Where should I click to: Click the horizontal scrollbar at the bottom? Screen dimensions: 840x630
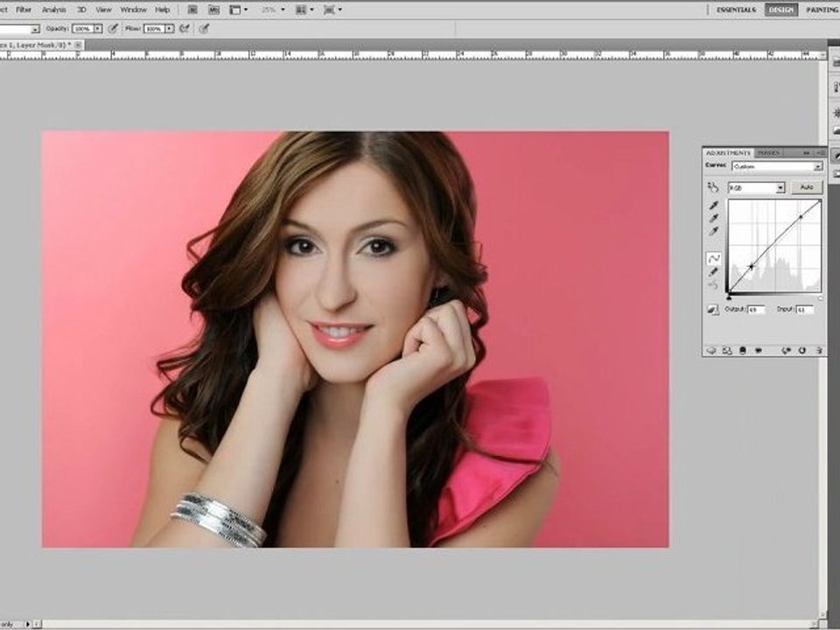coord(426,624)
